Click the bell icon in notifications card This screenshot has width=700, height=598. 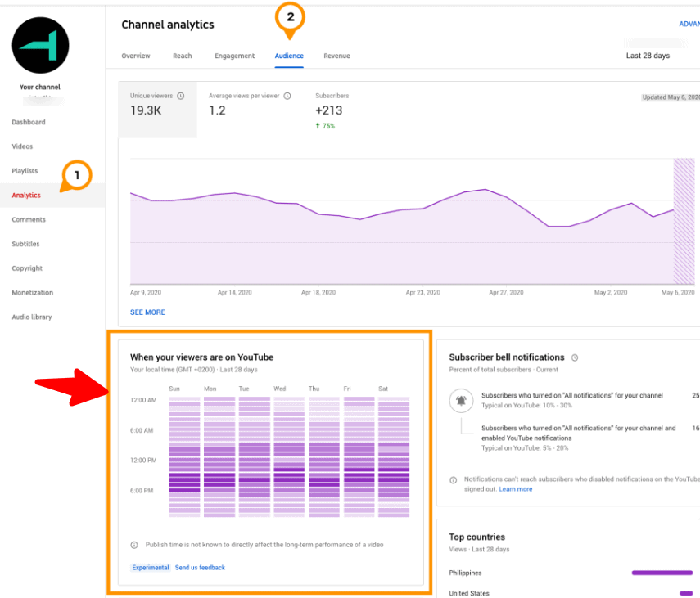click(461, 400)
